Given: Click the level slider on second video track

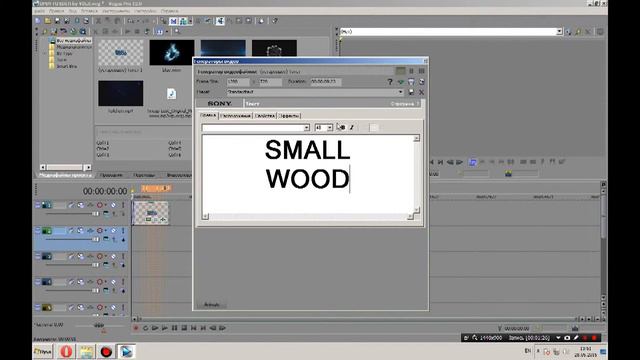Looking at the screenshot, I should click(x=72, y=239).
